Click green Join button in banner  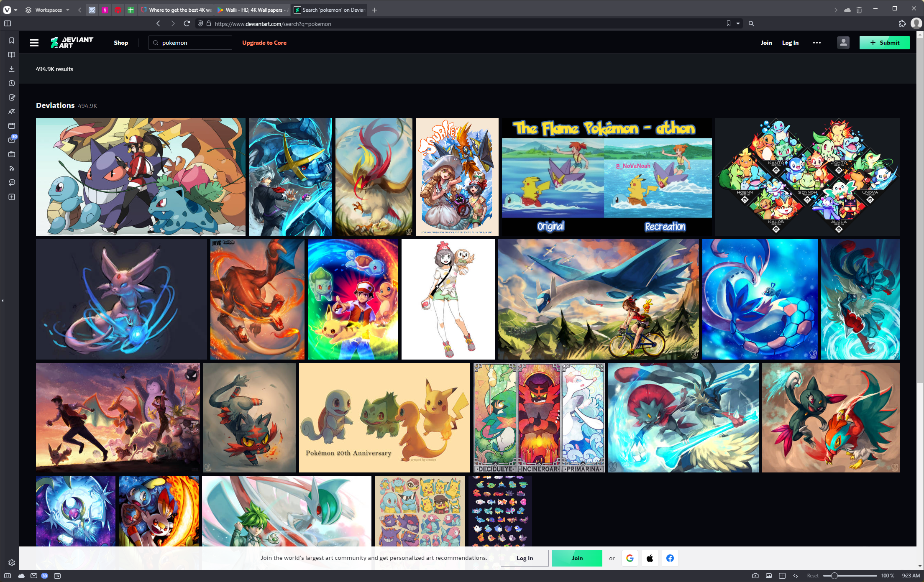(577, 558)
